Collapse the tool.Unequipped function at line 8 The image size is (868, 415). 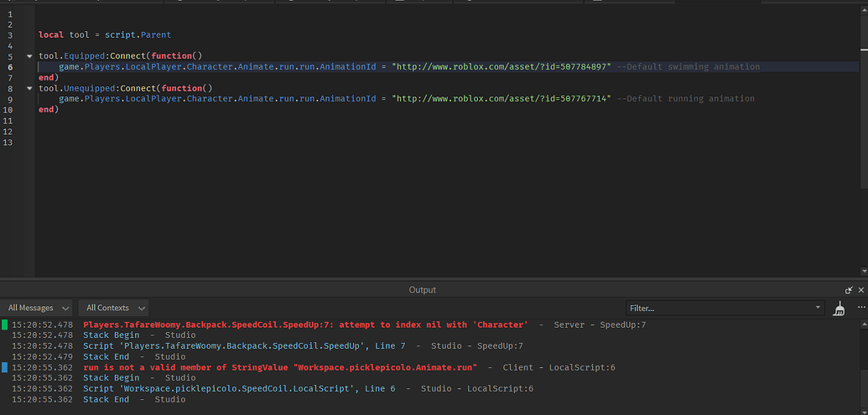click(x=29, y=88)
